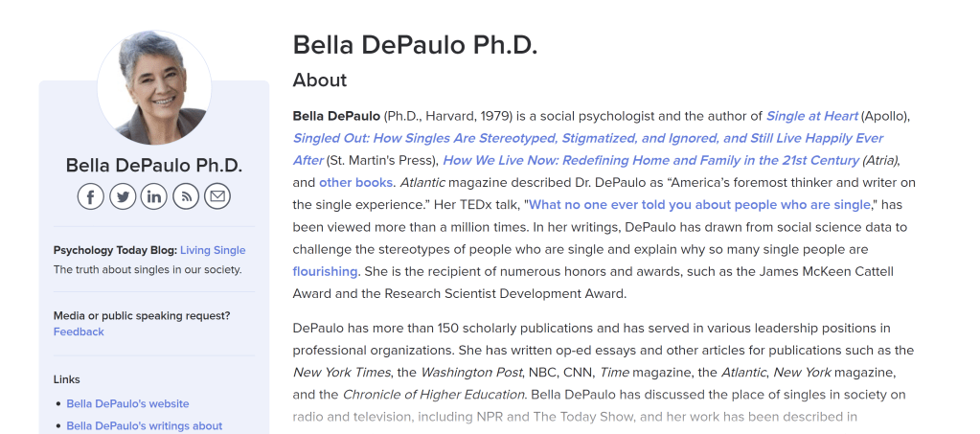Click Bella DePaulo's profile photo

tap(154, 86)
